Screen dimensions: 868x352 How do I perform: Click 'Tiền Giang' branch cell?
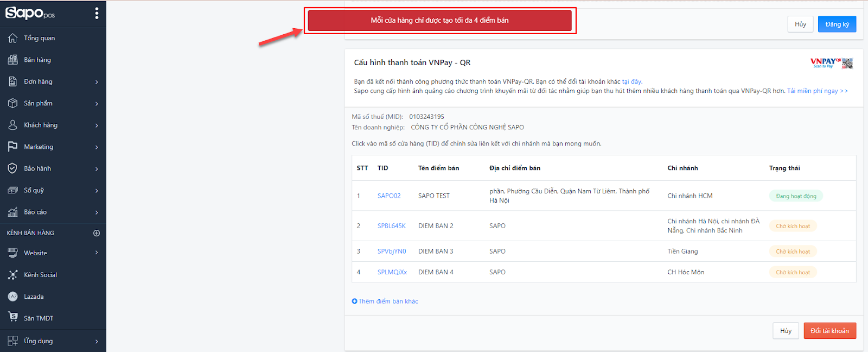click(x=682, y=252)
